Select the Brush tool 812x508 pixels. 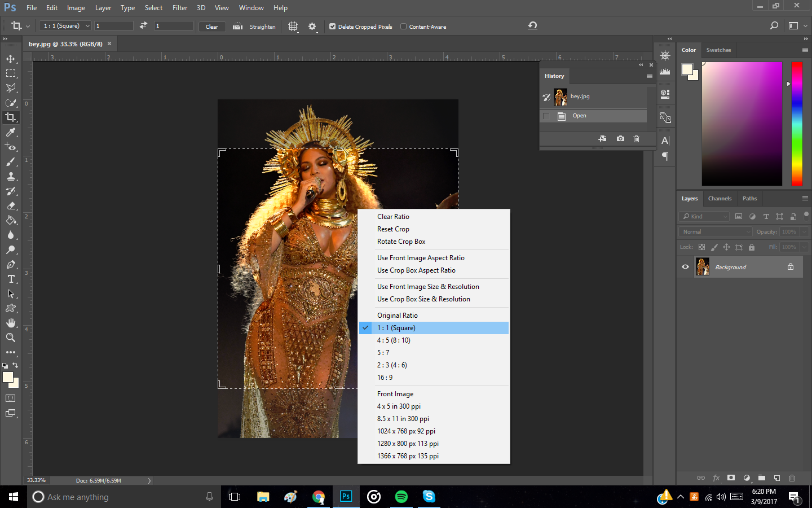[11, 161]
